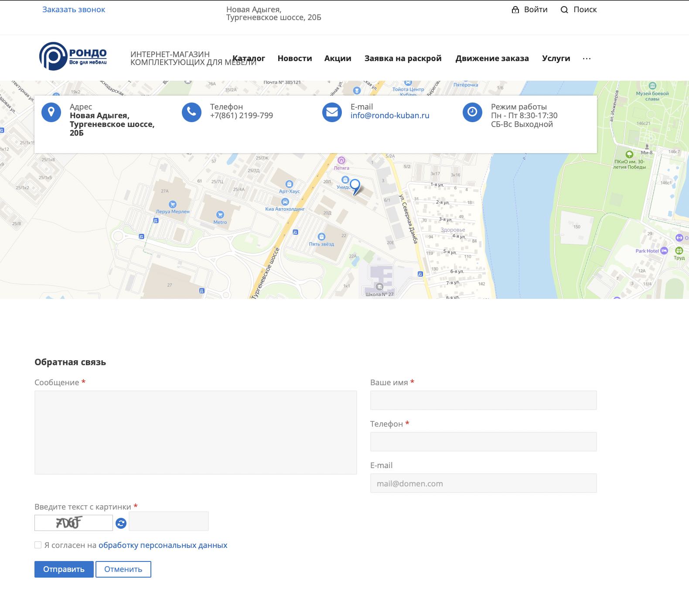This screenshot has width=689, height=616.
Task: Click the Заказать звонок link
Action: [x=74, y=10]
